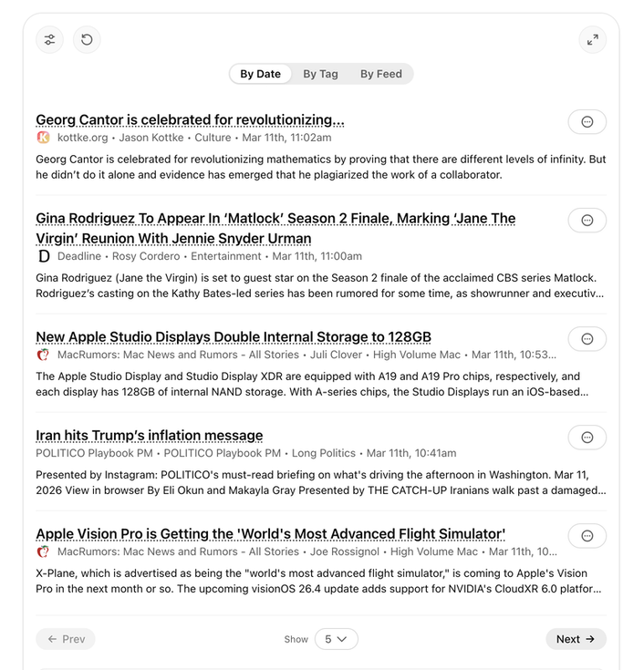Viewport: 644px width, 670px height.
Task: Open the Iran hits Trump's inflation message link
Action: tap(150, 436)
